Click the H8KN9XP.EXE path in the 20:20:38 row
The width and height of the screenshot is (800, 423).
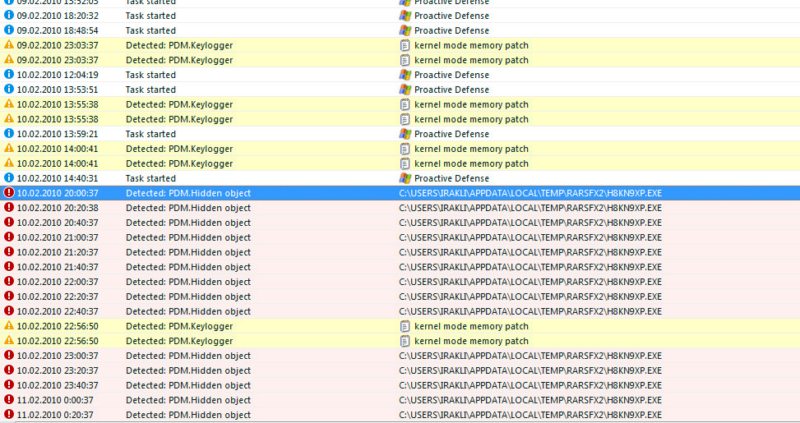pos(531,208)
